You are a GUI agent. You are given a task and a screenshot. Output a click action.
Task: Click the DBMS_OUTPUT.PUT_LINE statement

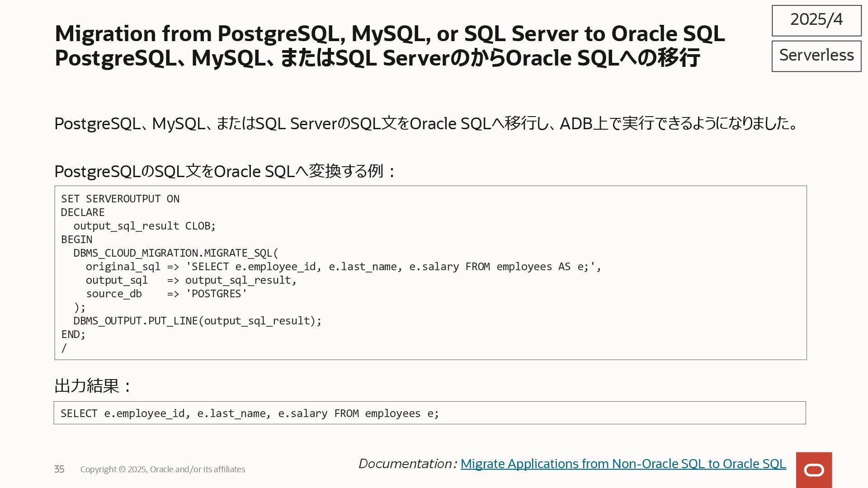pos(197,321)
